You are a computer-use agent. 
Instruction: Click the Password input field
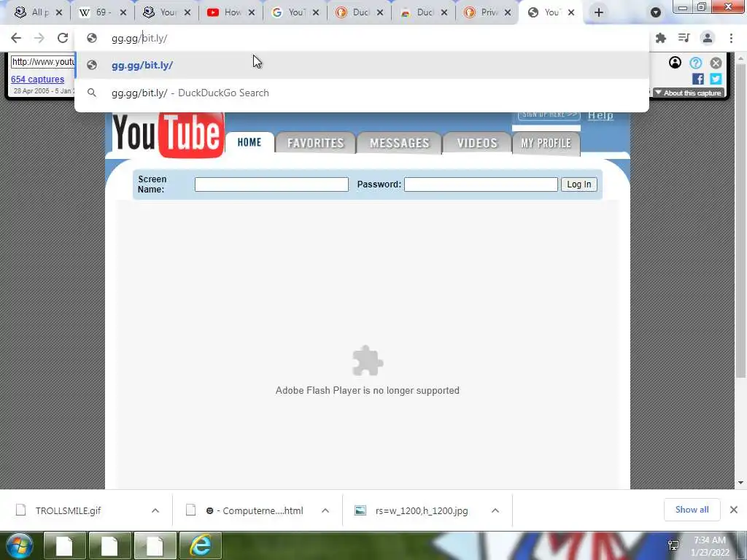[x=481, y=184]
